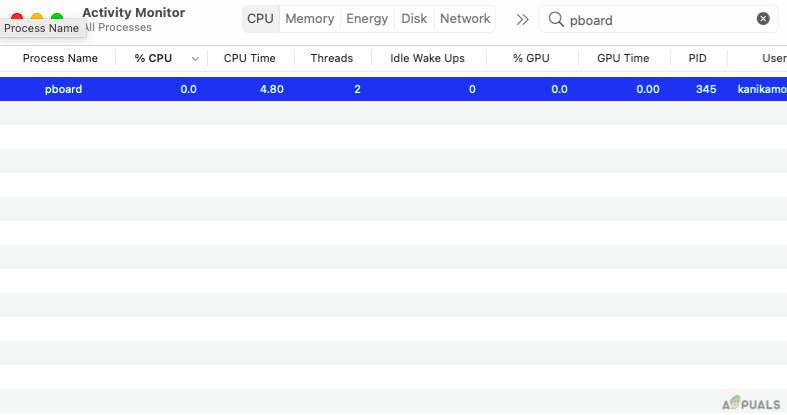
Task: Sort by PID column header
Action: [697, 59]
